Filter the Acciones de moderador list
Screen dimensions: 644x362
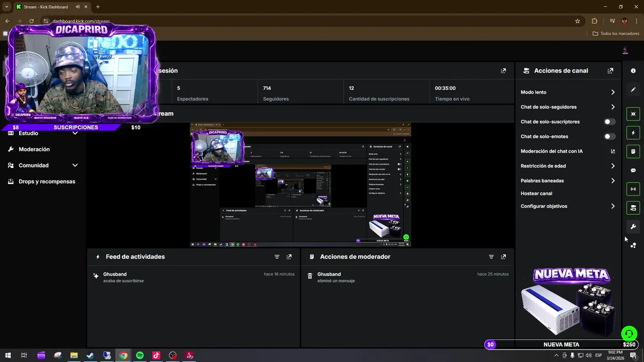491,257
